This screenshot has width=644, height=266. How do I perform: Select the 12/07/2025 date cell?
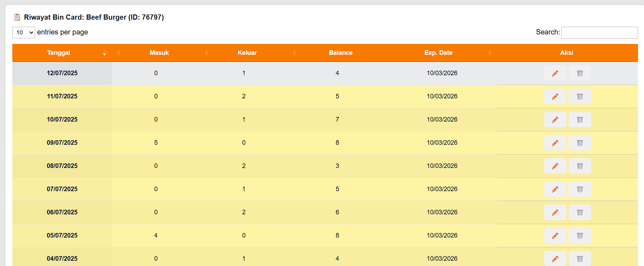coord(62,73)
